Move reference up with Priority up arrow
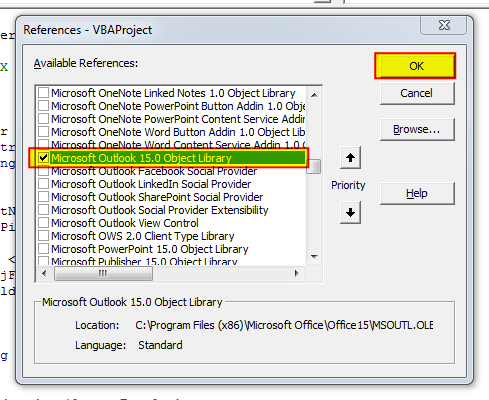Image resolution: width=489 pixels, height=400 pixels. (x=350, y=157)
